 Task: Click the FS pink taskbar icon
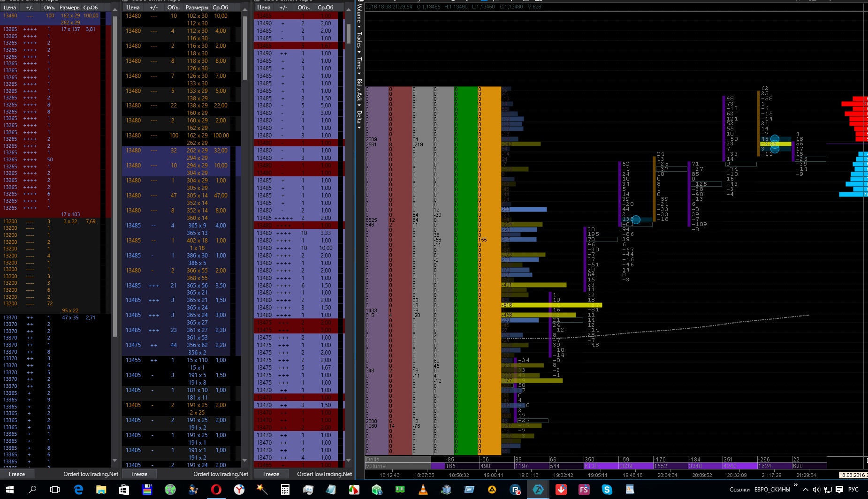pyautogui.click(x=584, y=490)
